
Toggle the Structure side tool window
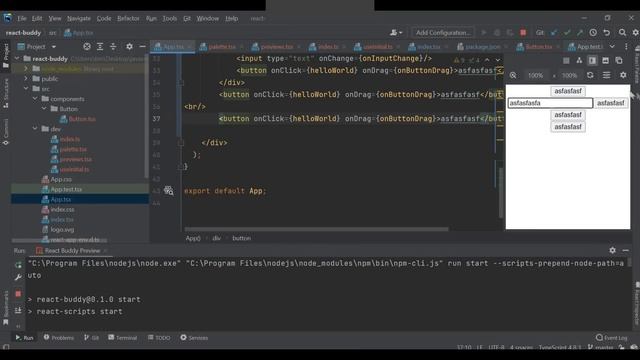pos(6,93)
